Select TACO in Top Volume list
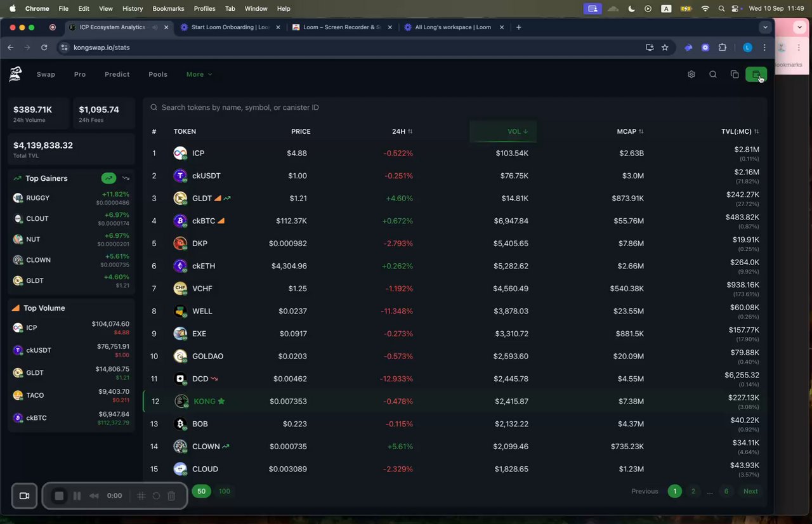812x524 pixels. [x=71, y=395]
